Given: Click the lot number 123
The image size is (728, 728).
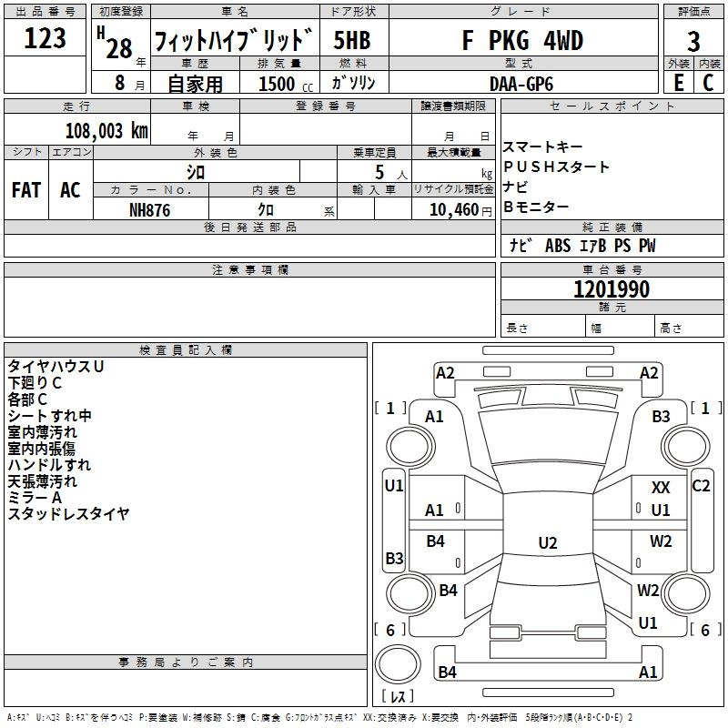Looking at the screenshot, I should pyautogui.click(x=45, y=39).
